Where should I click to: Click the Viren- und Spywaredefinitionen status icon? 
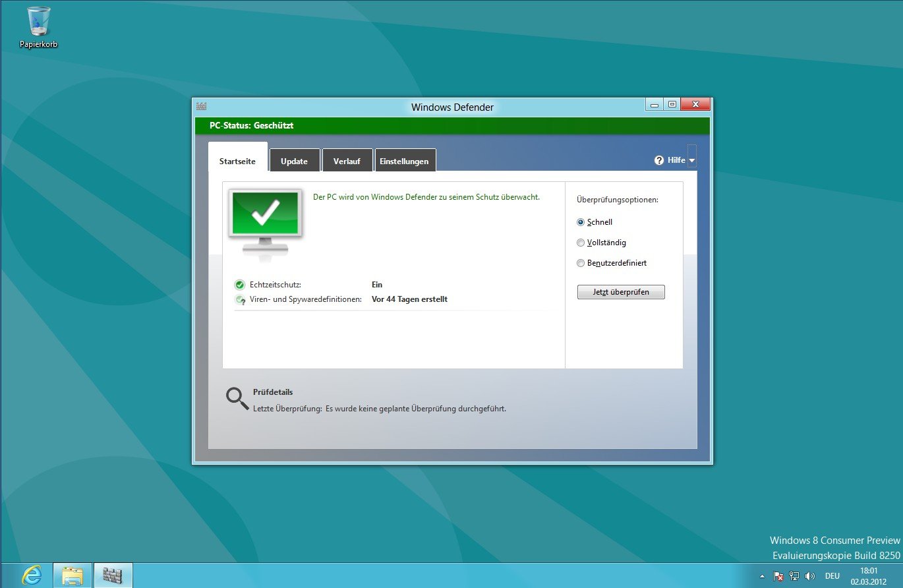(x=240, y=300)
